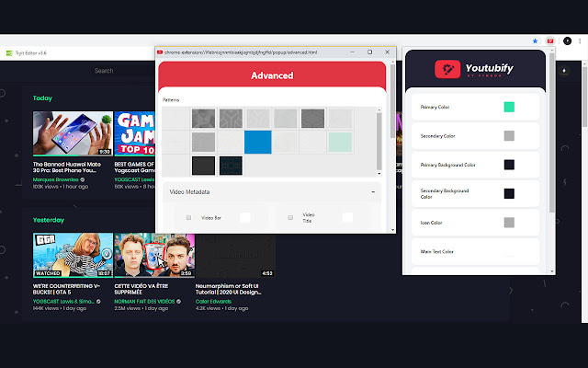Minimize the Advanced popup window
Screen dimensions: 588x368
coord(352,52)
